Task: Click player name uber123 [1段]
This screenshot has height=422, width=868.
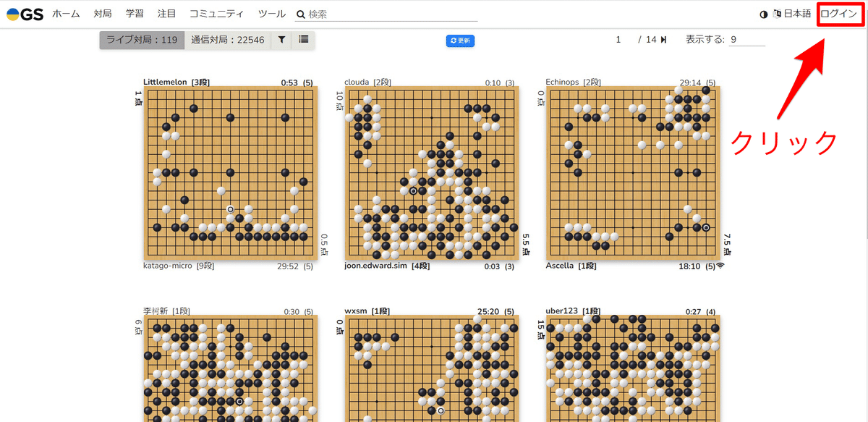Action: [x=573, y=311]
